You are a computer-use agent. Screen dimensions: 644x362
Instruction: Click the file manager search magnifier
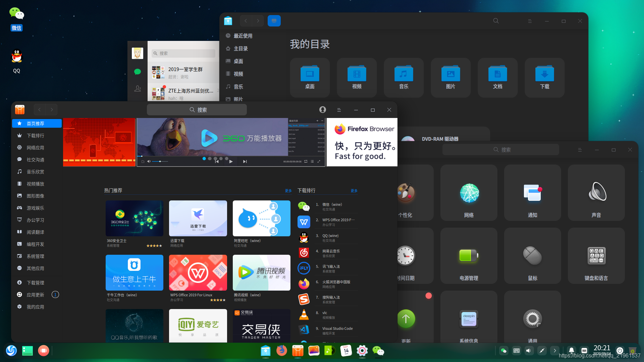tap(496, 21)
